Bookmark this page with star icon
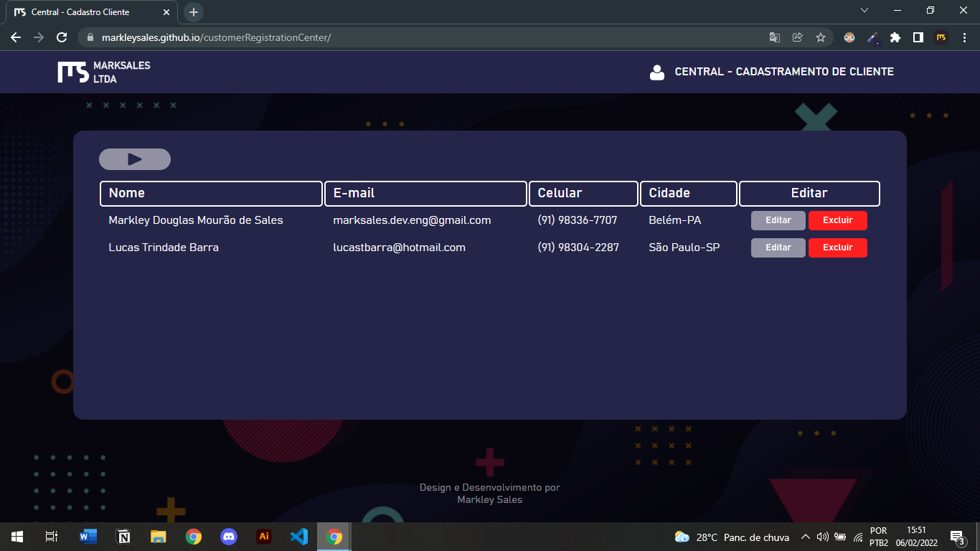 (x=821, y=37)
